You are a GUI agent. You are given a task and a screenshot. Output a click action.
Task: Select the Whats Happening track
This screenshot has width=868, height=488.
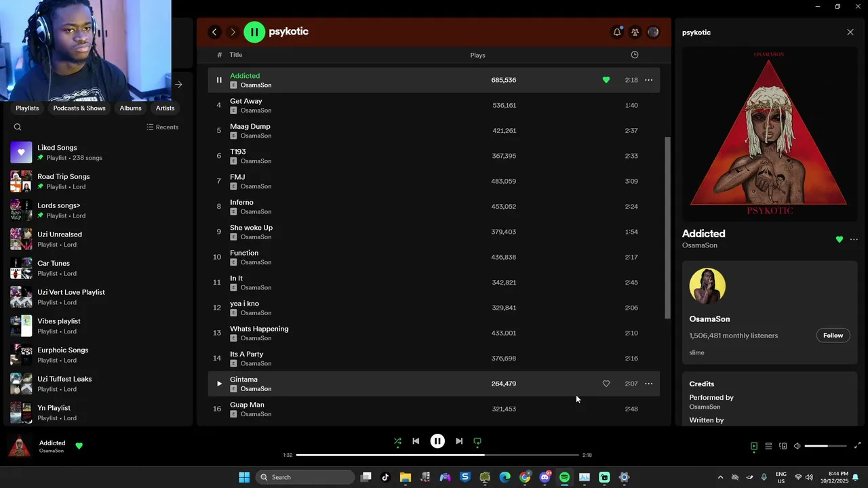[434, 333]
